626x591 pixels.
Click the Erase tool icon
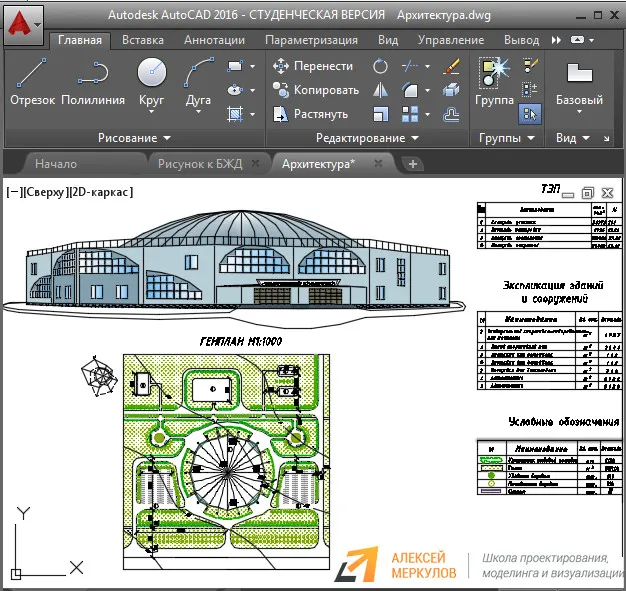coord(451,66)
